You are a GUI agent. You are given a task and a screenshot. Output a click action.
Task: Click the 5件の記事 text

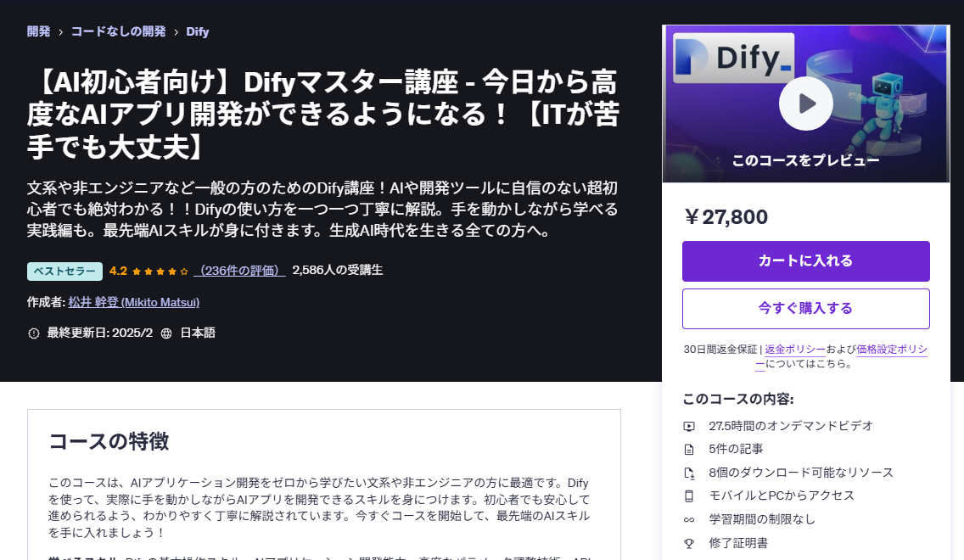(x=736, y=450)
